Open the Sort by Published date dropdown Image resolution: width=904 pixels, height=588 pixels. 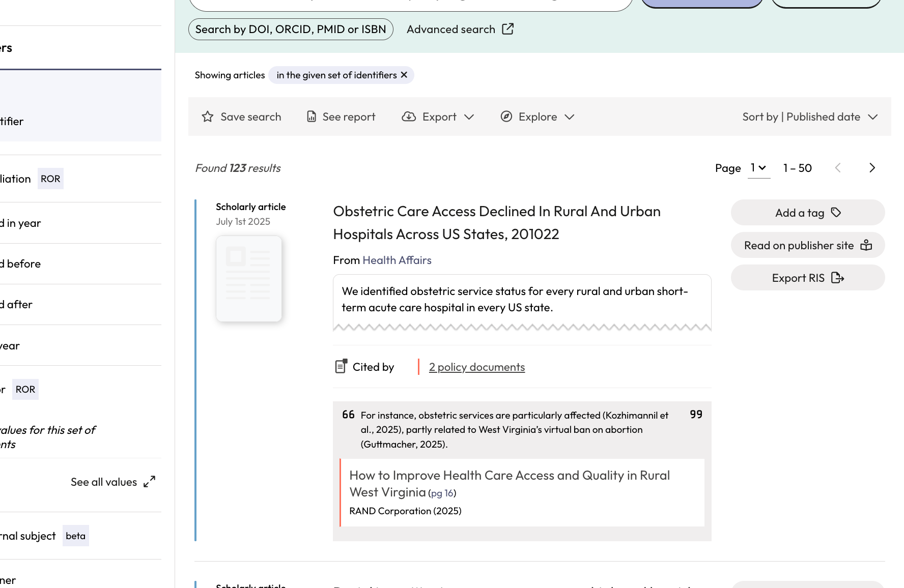(x=810, y=116)
